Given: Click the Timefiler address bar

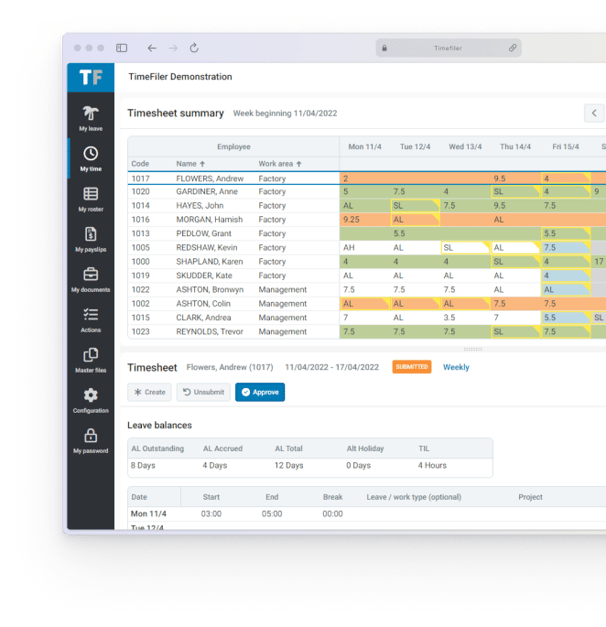Looking at the screenshot, I should coord(448,48).
